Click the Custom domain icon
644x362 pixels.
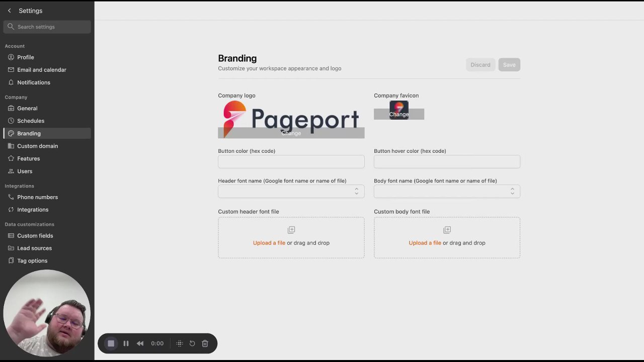tap(11, 146)
